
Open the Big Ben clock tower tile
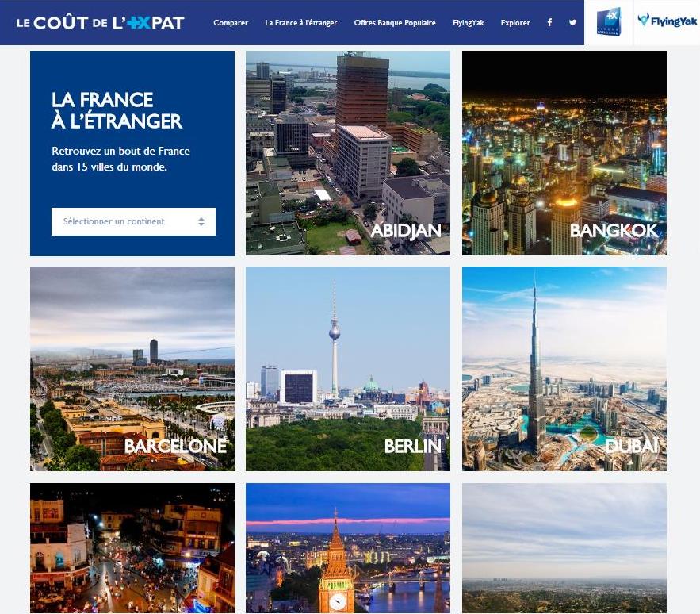pos(348,548)
